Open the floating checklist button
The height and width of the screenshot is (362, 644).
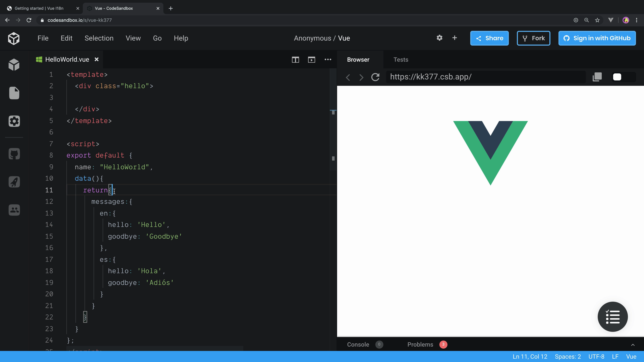click(612, 317)
